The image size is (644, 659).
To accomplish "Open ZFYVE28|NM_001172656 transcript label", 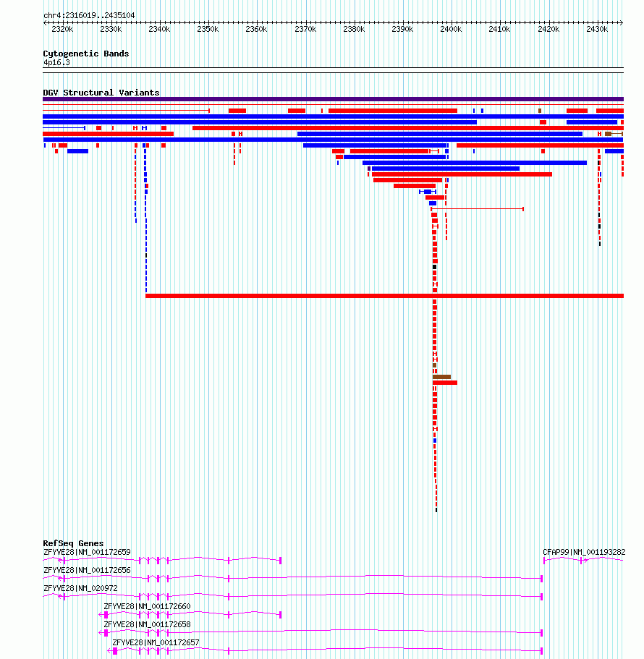I will point(87,570).
